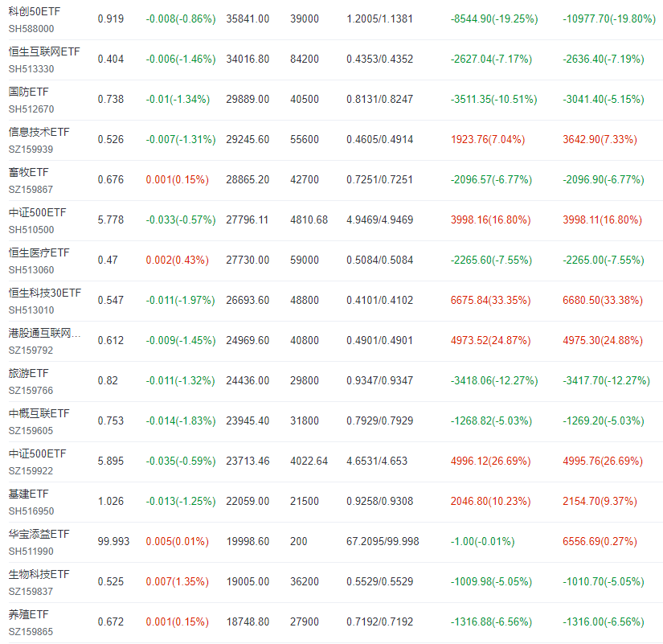Select cost value 0.7929/0.7929
Viewport: 663px width, 644px height.
tap(379, 421)
